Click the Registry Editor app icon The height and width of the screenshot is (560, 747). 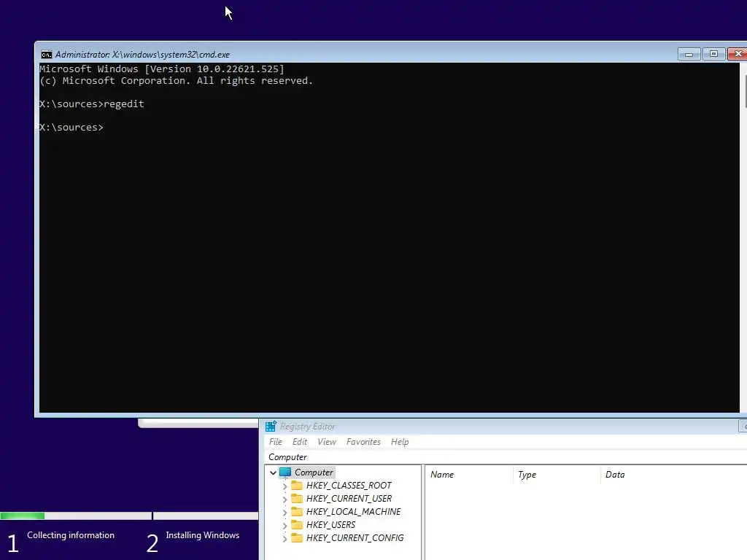point(271,426)
